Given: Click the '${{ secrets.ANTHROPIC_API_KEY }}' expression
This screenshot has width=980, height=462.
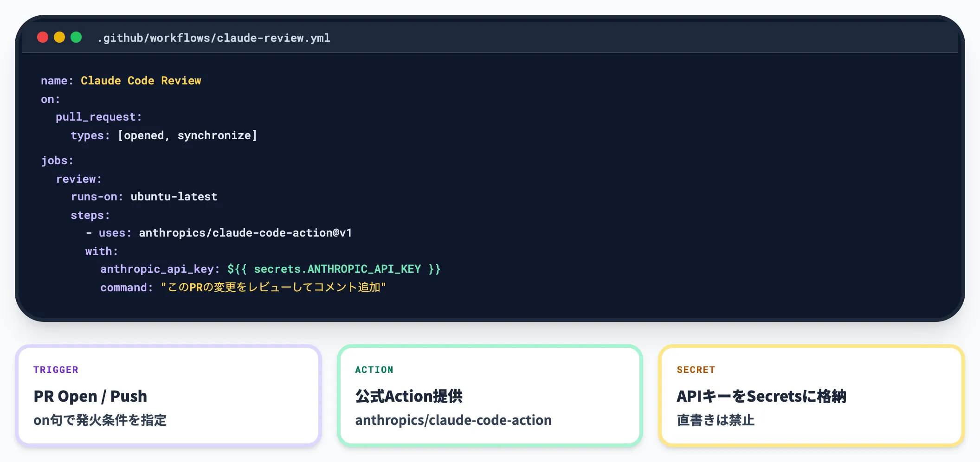Looking at the screenshot, I should click(334, 269).
